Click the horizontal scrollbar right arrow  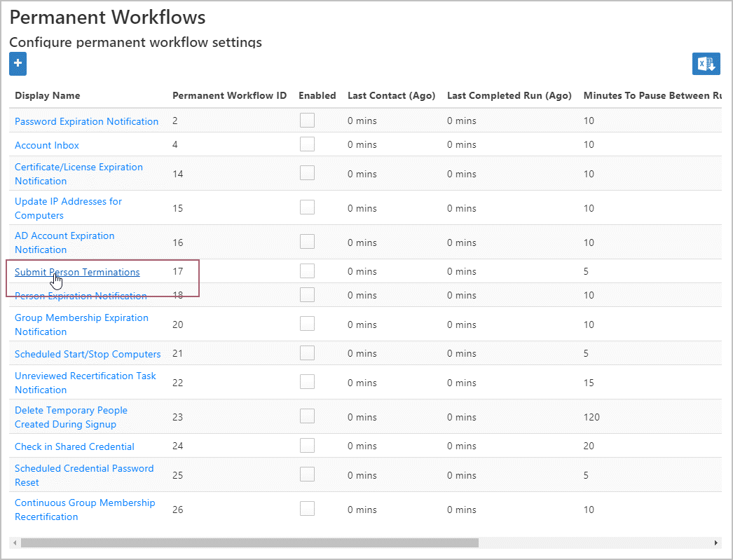715,542
